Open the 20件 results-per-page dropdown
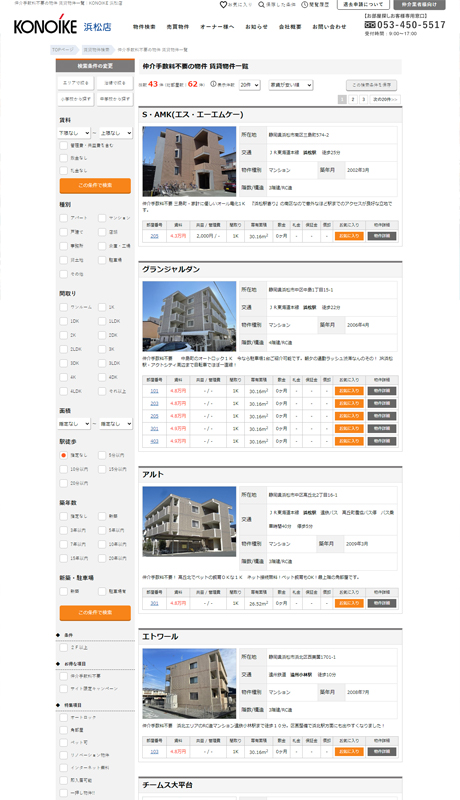The height and width of the screenshot is (800, 460). [x=250, y=85]
